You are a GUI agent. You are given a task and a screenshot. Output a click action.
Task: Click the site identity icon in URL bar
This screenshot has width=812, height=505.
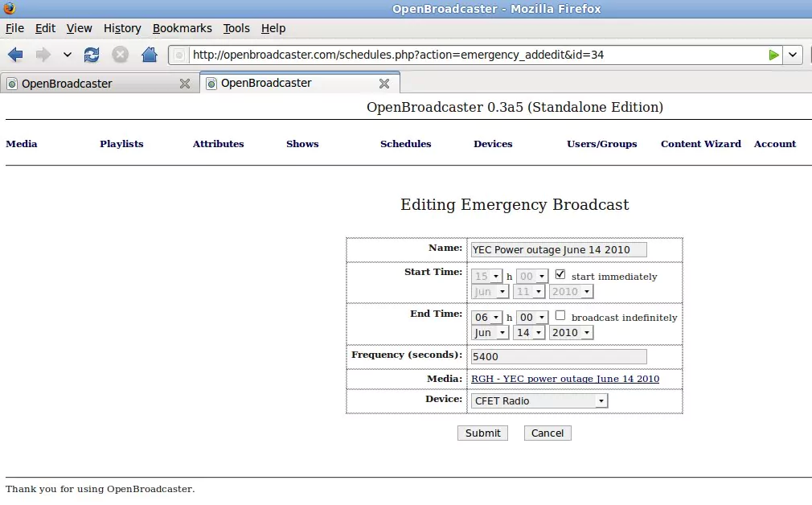click(178, 55)
